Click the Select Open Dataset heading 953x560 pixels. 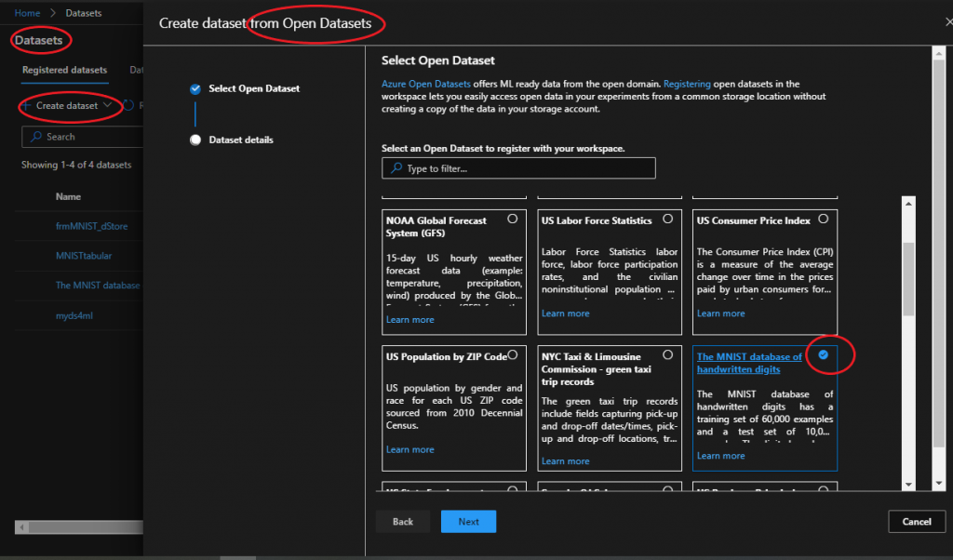point(437,60)
